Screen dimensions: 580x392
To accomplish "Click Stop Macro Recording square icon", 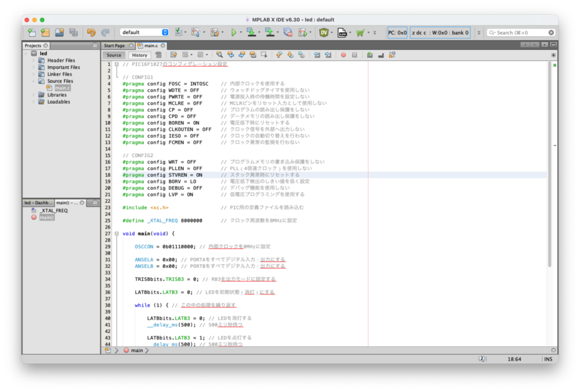I will (x=355, y=55).
